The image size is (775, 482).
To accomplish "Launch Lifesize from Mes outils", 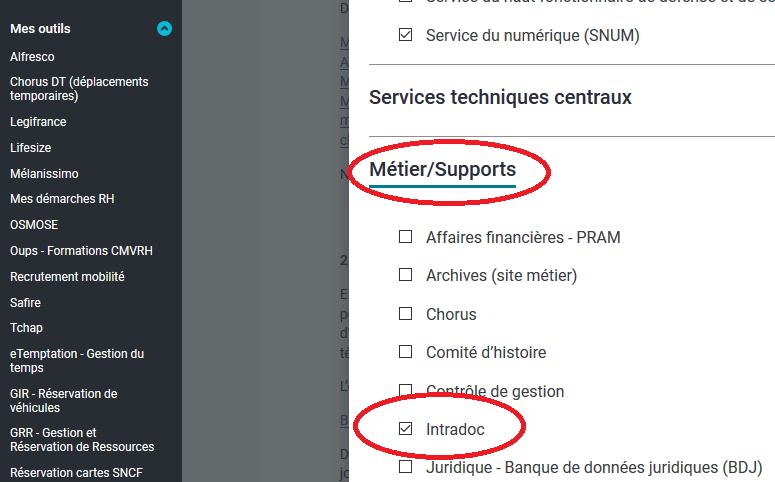I will (31, 147).
